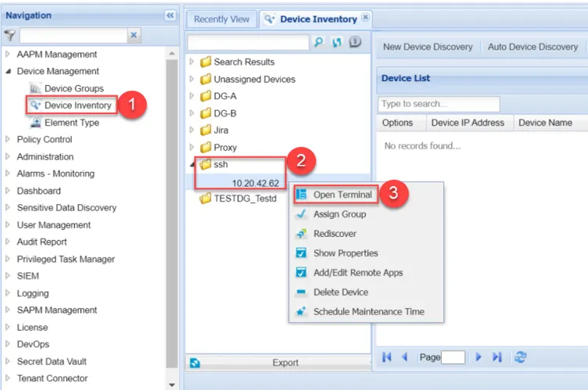Expand the User Management node
The height and width of the screenshot is (390, 588).
click(8, 224)
